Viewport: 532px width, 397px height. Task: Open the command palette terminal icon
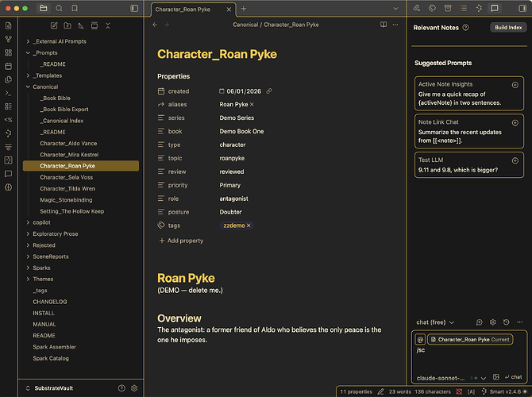click(x=9, y=93)
